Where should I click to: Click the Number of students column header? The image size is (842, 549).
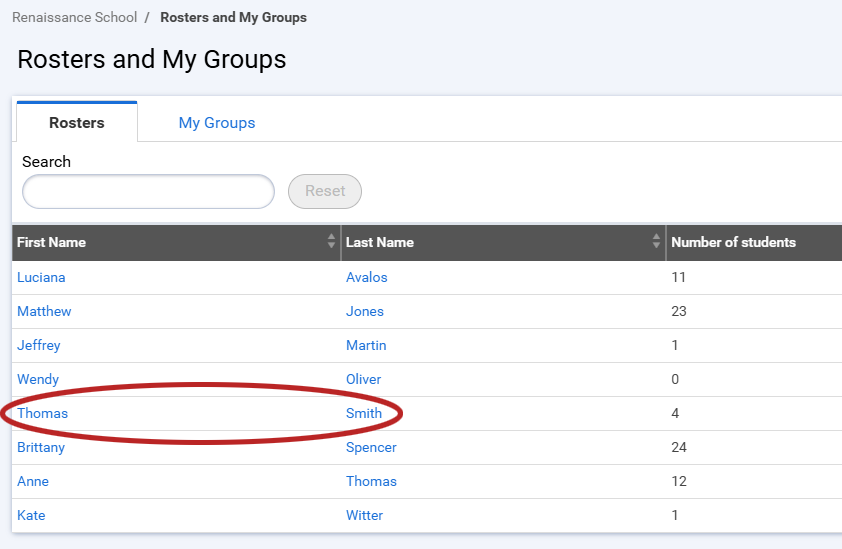point(754,242)
